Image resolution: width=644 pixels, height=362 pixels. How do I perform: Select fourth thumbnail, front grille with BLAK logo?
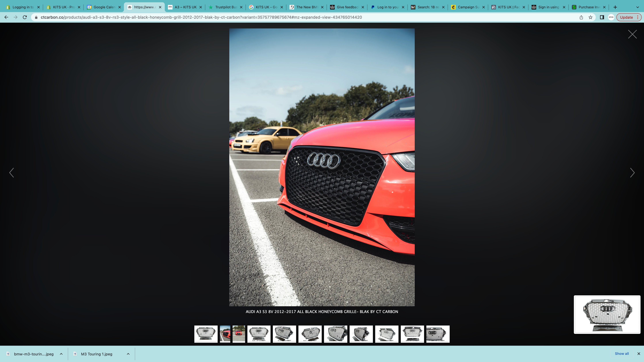coord(259,334)
